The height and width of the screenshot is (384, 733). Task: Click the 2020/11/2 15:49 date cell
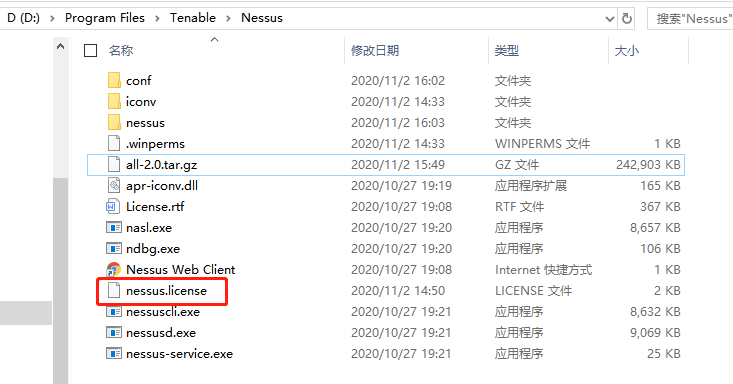click(x=398, y=165)
